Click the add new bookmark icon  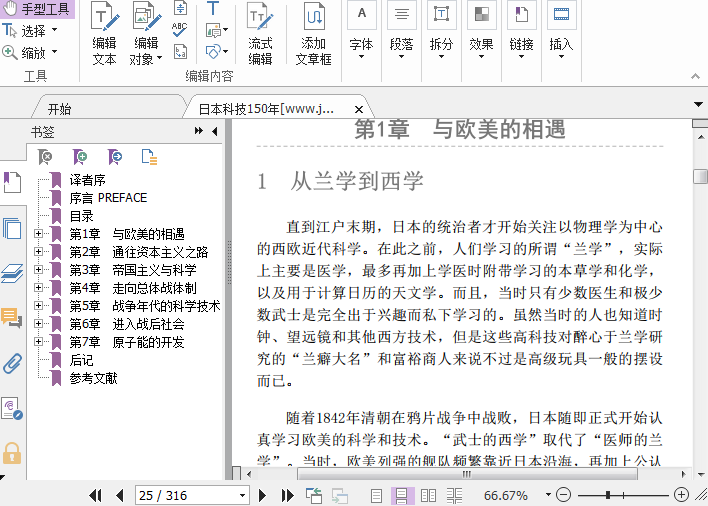80,157
